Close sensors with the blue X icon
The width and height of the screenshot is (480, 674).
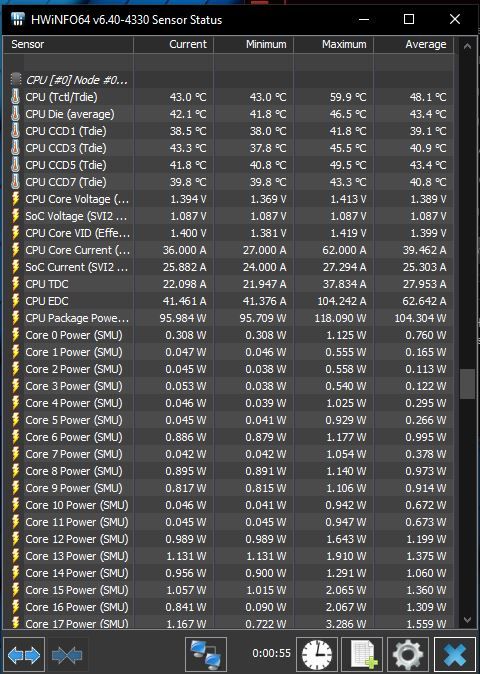click(455, 655)
